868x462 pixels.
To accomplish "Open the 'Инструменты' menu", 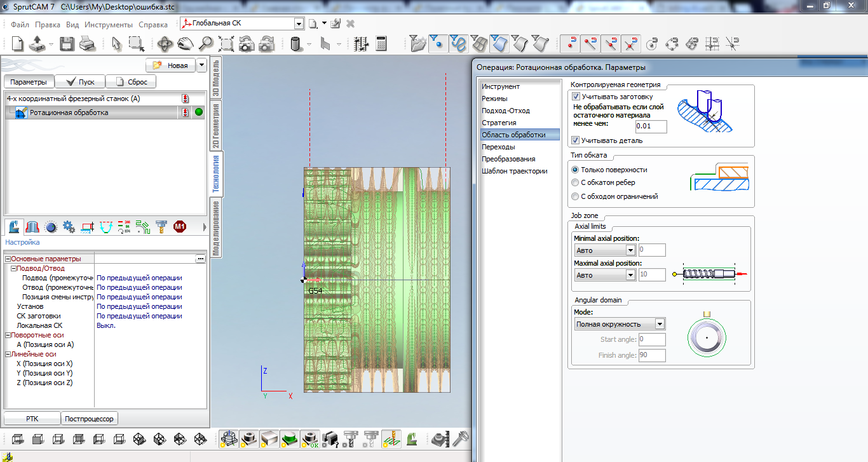I will click(109, 25).
